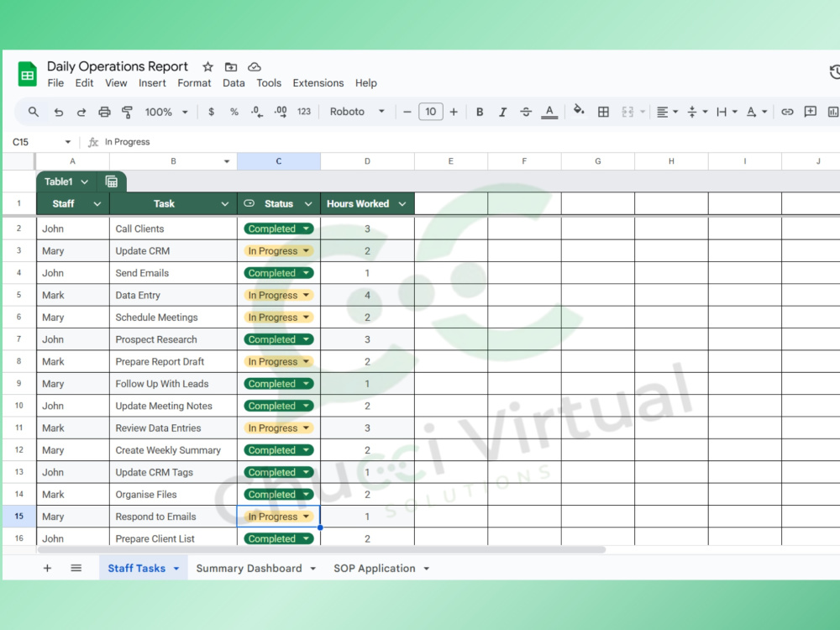The height and width of the screenshot is (630, 840).
Task: Open the Insert menu
Action: click(152, 83)
